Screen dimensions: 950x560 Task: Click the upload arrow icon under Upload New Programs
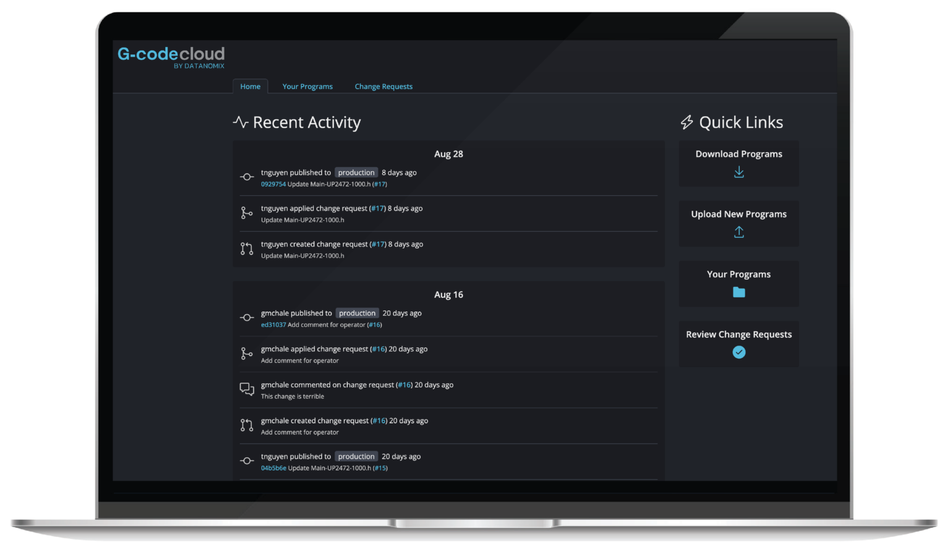click(x=738, y=232)
